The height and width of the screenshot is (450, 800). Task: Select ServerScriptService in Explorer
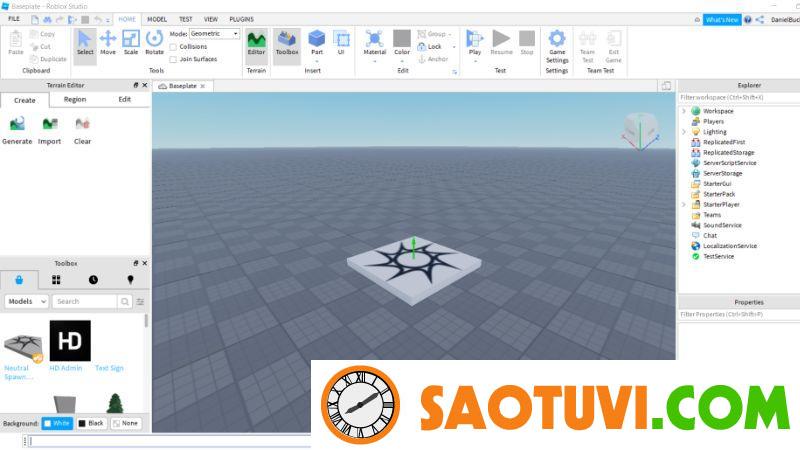click(x=729, y=163)
